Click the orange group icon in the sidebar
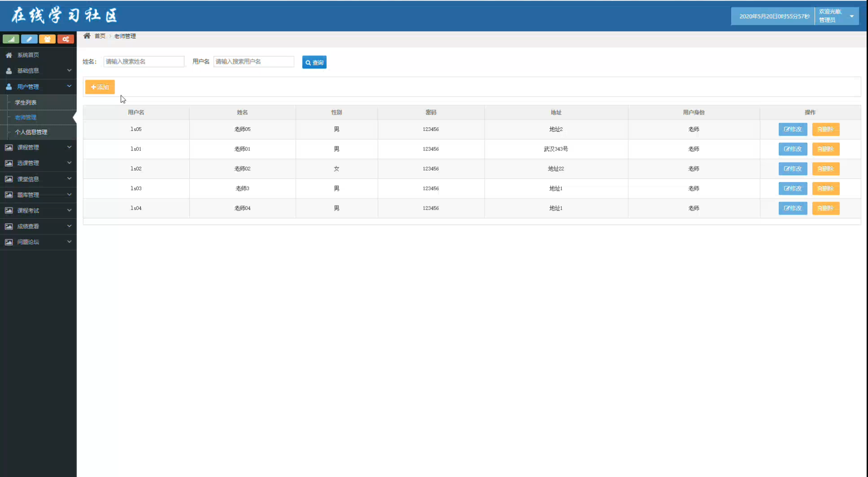The image size is (868, 477). [47, 39]
